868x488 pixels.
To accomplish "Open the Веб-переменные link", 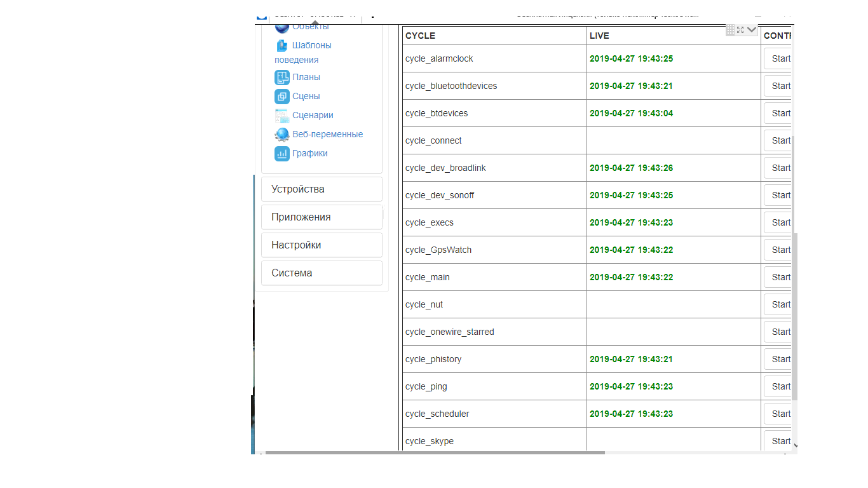I will tap(328, 134).
